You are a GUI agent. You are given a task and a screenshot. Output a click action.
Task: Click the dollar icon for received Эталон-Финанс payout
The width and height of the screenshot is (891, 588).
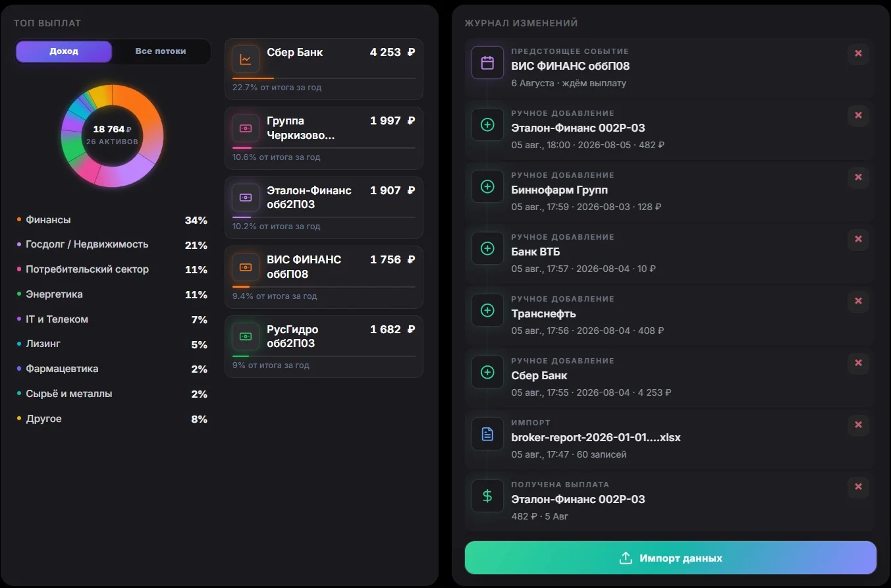487,496
